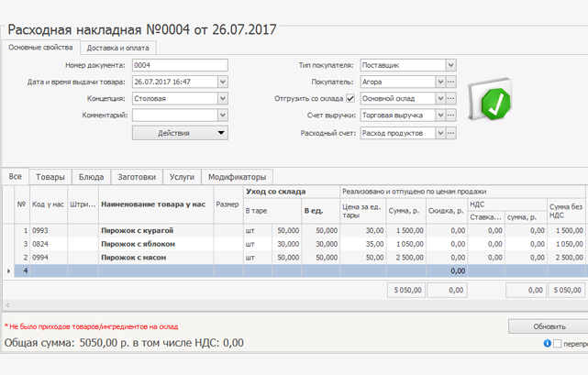Open the ellipsis button next to Расход продуктов
The width and height of the screenshot is (588, 375).
pos(450,133)
